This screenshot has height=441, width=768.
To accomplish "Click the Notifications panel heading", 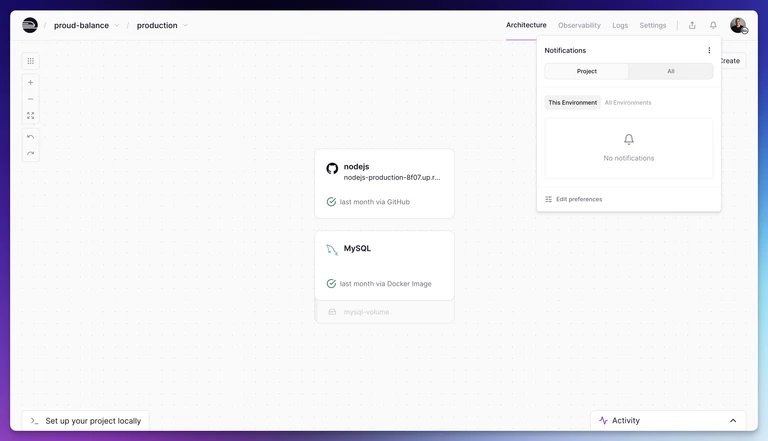I will click(x=565, y=50).
